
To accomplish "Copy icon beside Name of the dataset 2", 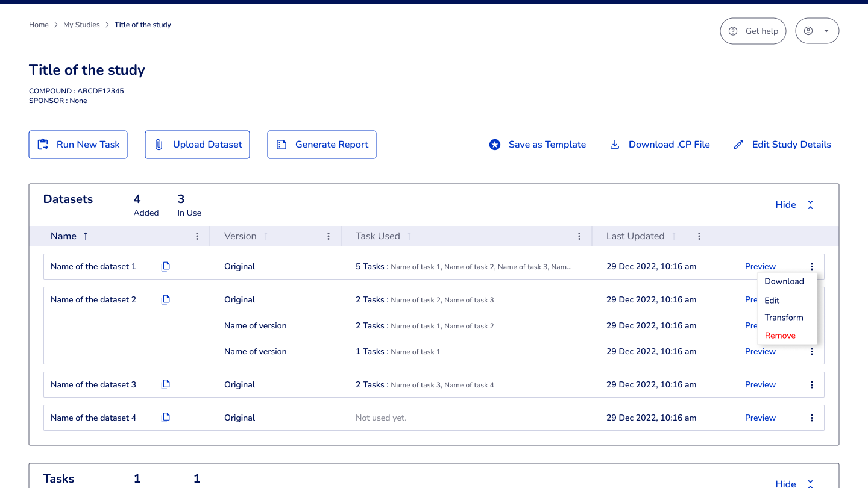I will 166,299.
